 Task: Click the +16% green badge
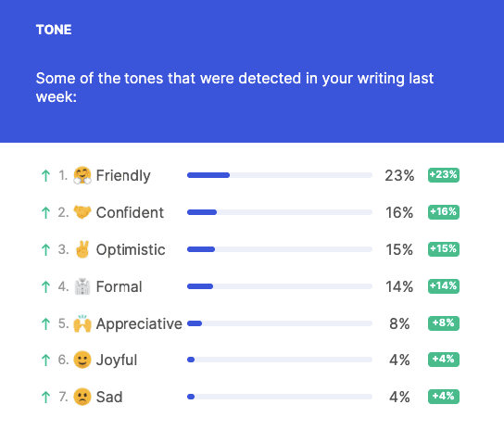click(444, 212)
